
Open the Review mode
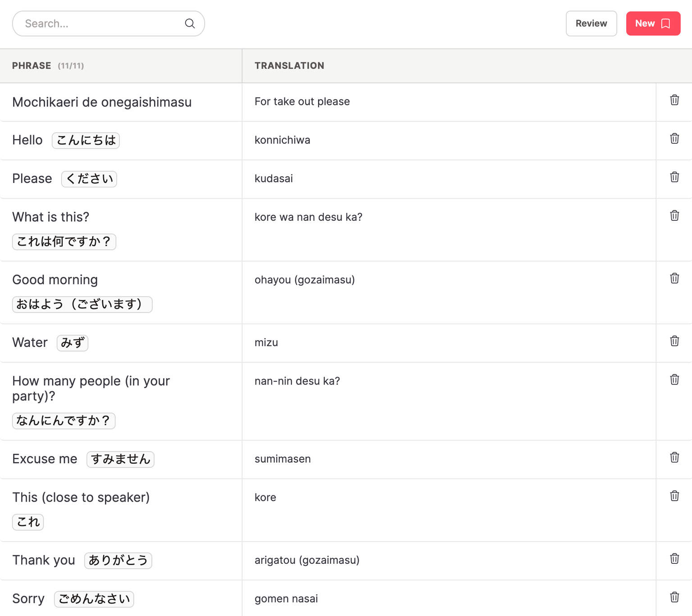[591, 23]
